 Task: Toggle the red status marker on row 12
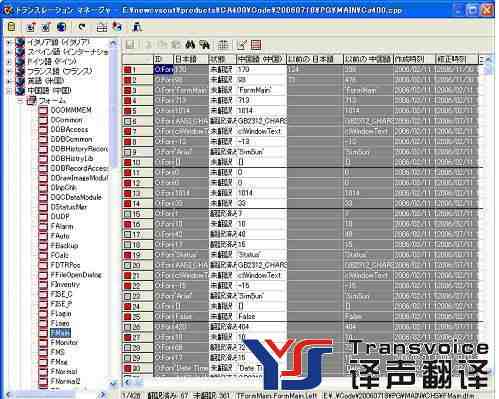pos(127,183)
